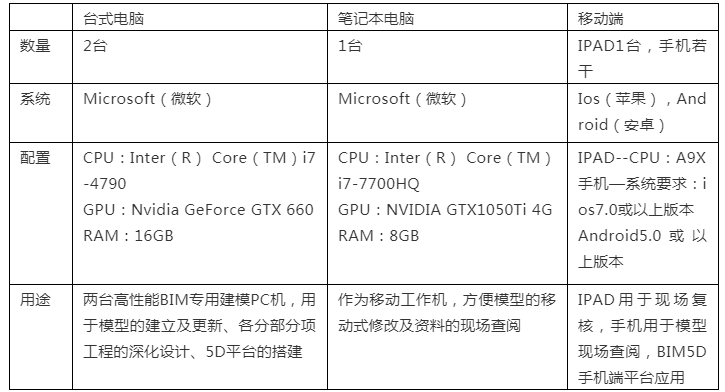The height and width of the screenshot is (392, 725).
Task: Click the 笔记本电脑 column header
Action: [x=375, y=18]
